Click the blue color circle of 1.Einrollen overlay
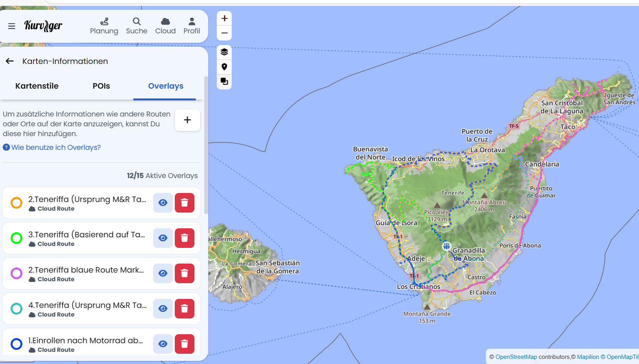The width and height of the screenshot is (639, 364). point(16,344)
